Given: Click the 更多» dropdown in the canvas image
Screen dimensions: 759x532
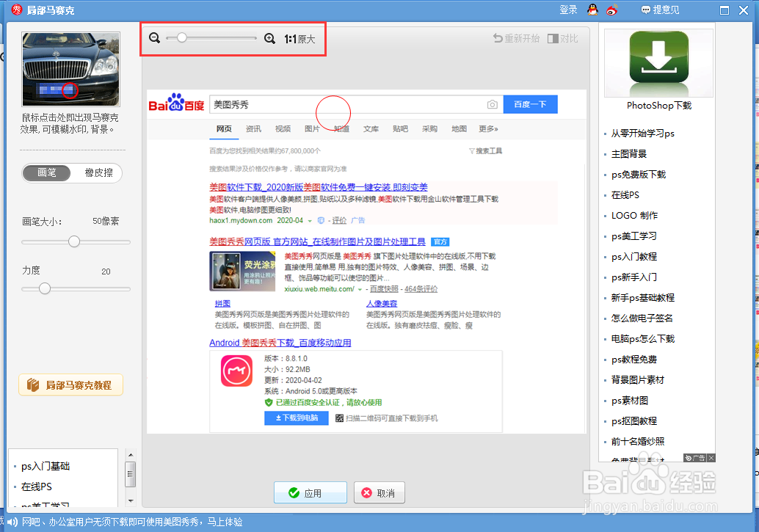Looking at the screenshot, I should pyautogui.click(x=488, y=128).
